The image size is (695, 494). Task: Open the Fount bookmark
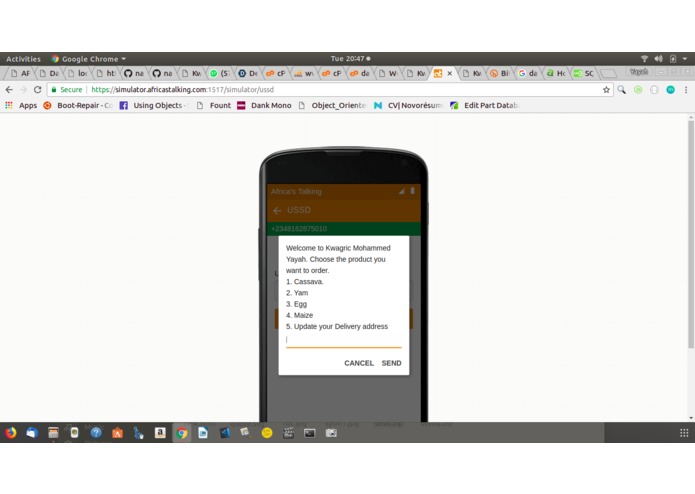(214, 105)
